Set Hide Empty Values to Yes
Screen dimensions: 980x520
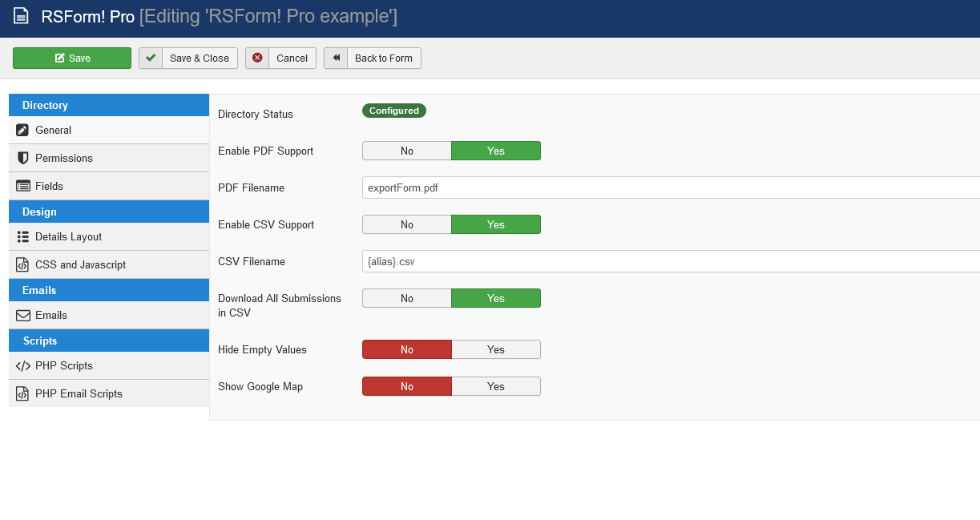coord(496,349)
